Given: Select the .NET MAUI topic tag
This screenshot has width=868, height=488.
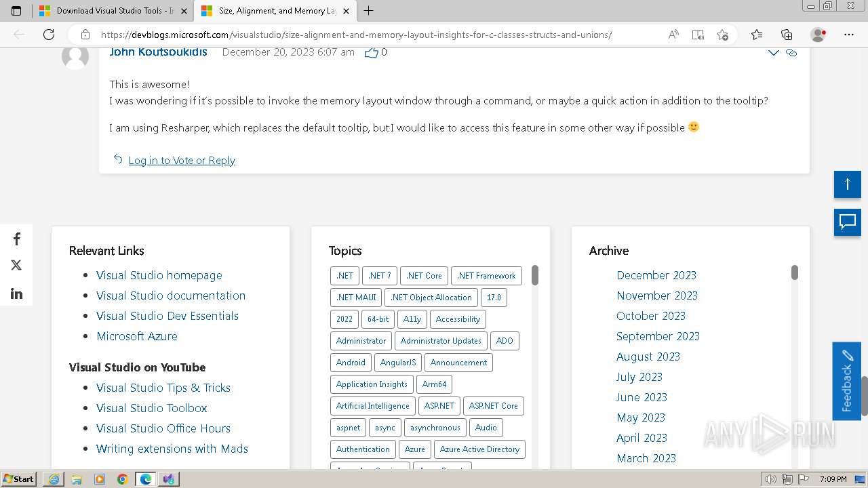Looking at the screenshot, I should pos(356,298).
